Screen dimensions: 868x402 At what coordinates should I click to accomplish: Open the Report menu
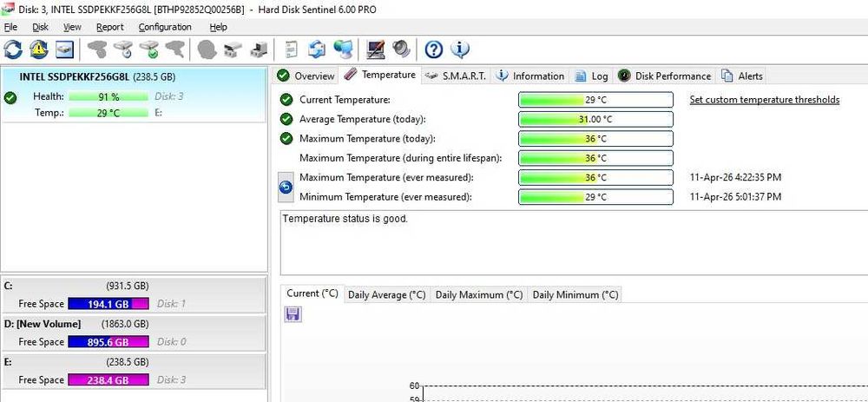pos(110,27)
